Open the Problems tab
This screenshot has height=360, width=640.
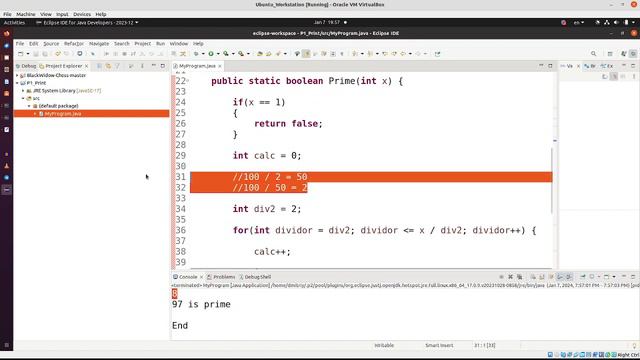point(221,277)
